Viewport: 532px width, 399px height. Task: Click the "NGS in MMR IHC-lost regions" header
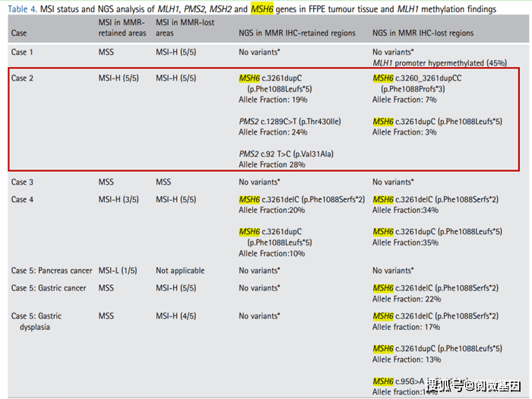coord(423,33)
